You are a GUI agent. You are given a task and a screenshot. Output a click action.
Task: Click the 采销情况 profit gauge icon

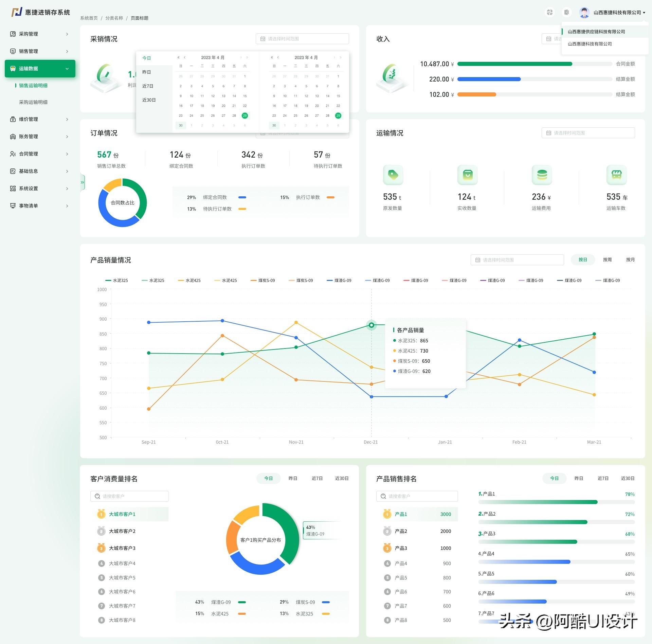106,77
